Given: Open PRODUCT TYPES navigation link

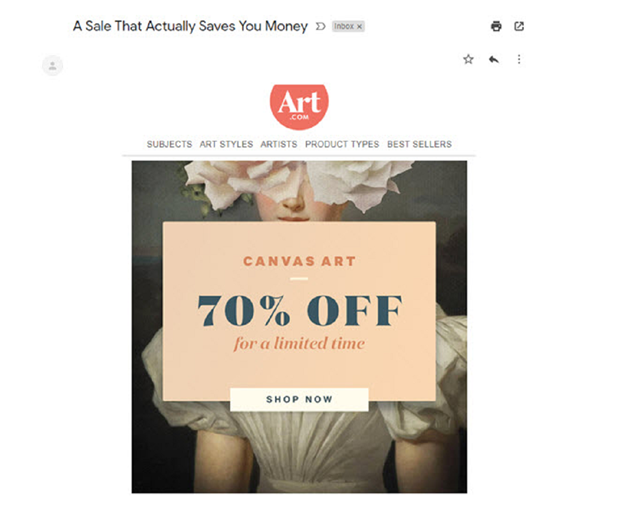Looking at the screenshot, I should click(342, 144).
